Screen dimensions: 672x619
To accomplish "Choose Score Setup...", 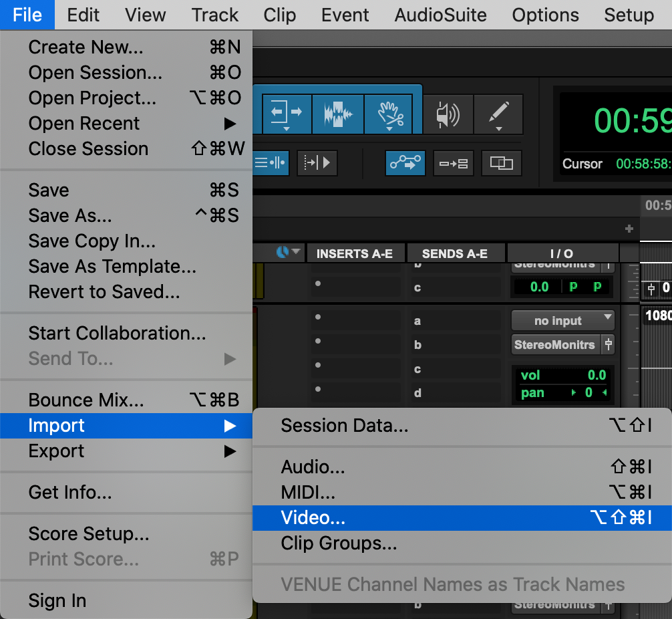I will pos(126,533).
